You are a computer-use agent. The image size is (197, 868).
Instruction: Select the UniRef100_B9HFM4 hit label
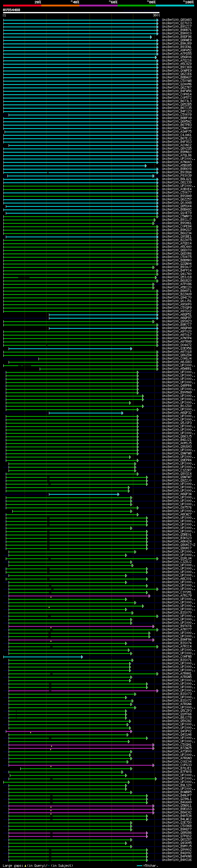pyautogui.click(x=177, y=640)
